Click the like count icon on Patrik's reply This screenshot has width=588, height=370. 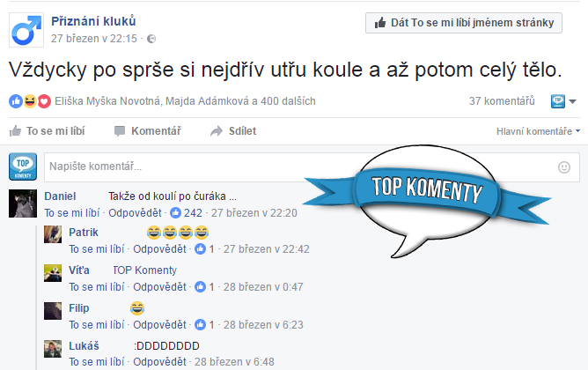coord(200,248)
